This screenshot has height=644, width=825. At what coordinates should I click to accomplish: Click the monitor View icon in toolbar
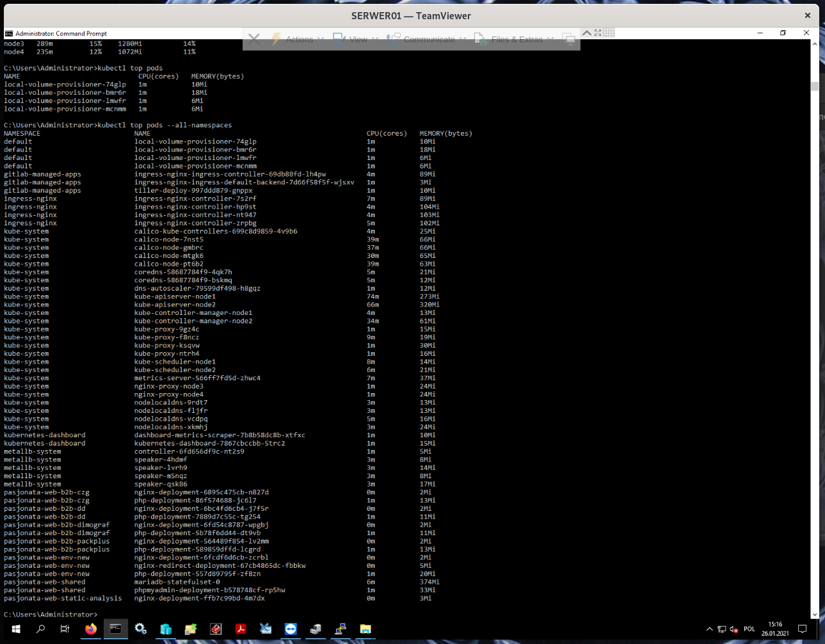point(339,39)
